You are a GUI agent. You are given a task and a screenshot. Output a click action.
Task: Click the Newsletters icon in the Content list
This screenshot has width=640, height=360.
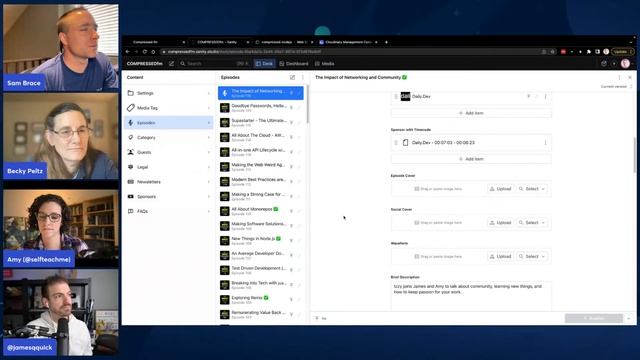click(x=131, y=182)
